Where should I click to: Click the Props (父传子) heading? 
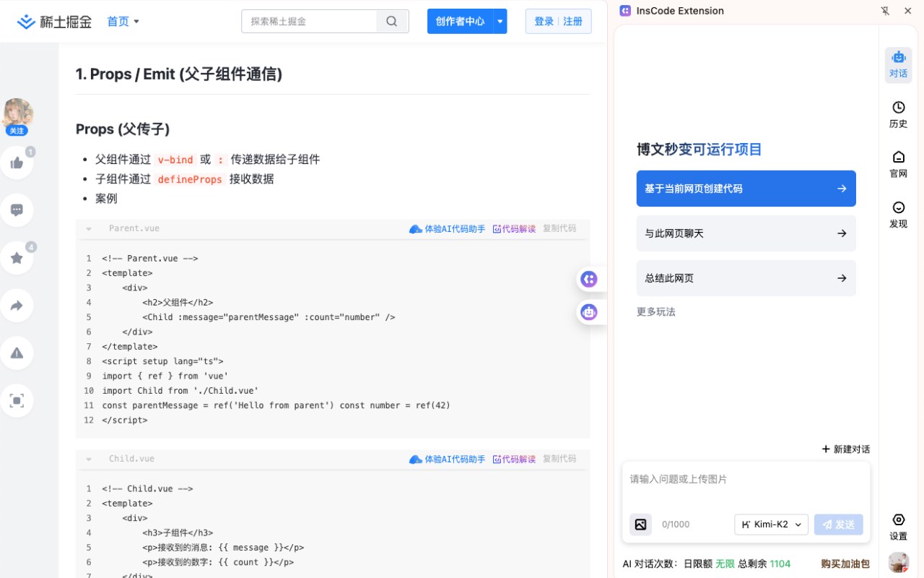tap(123, 129)
